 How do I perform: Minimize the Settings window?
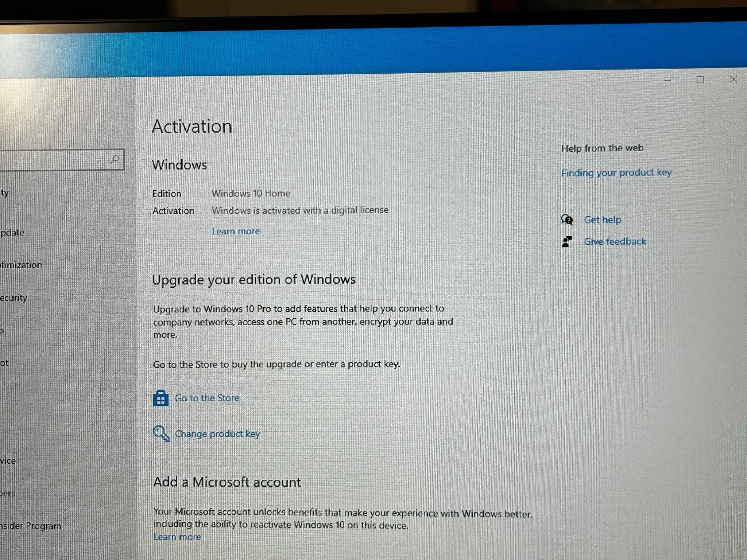click(667, 80)
